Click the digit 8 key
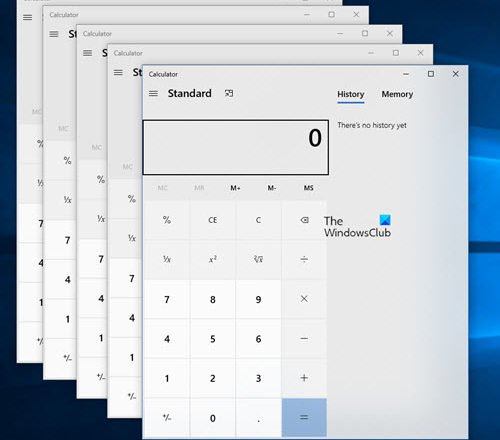 213,299
